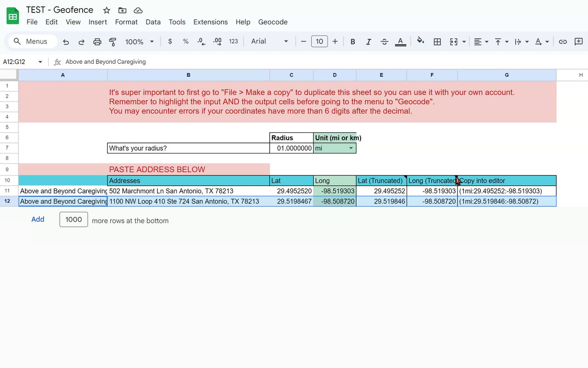Click the font size field showing 10

[319, 41]
